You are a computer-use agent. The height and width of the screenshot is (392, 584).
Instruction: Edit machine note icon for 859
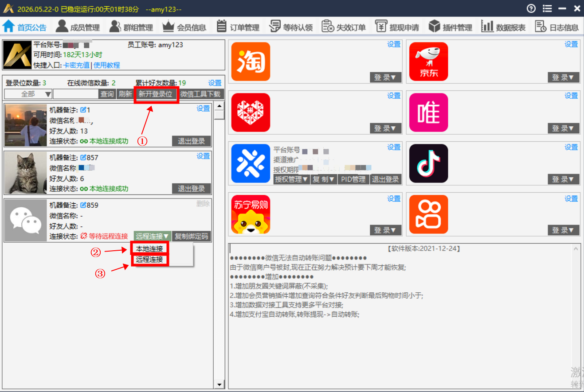[x=83, y=205]
